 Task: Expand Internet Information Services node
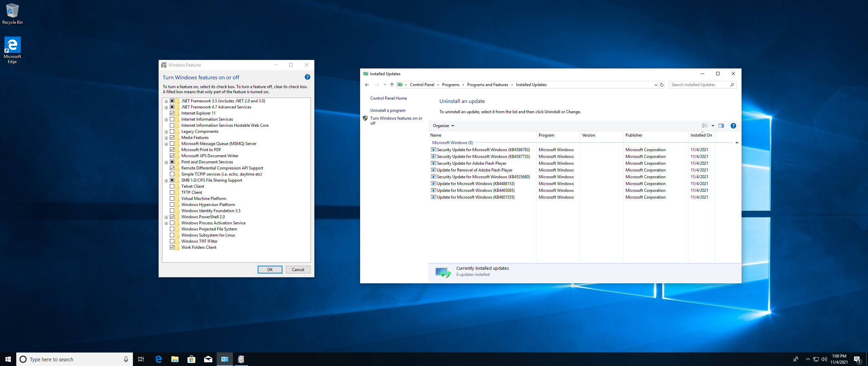pyautogui.click(x=166, y=120)
